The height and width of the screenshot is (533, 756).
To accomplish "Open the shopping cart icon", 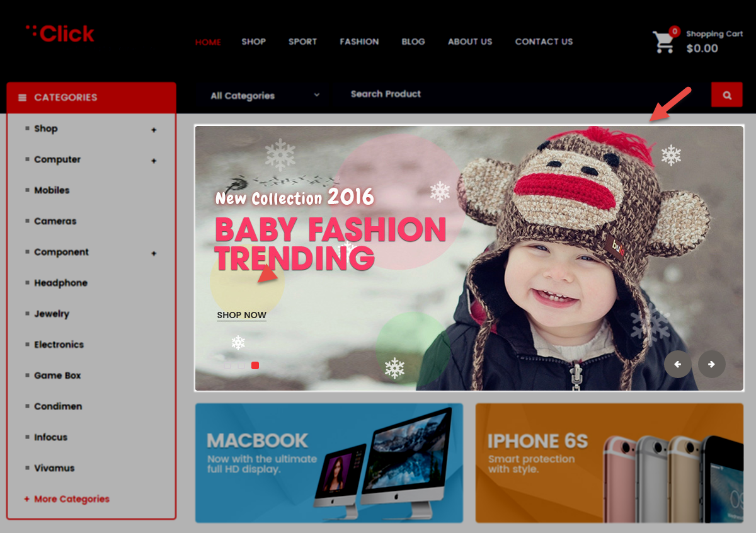I will point(663,42).
